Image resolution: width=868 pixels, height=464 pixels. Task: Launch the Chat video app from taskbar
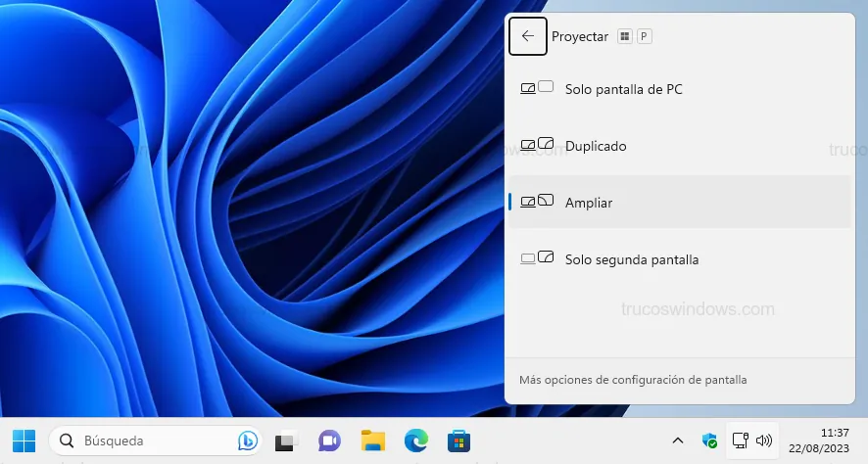click(x=328, y=441)
